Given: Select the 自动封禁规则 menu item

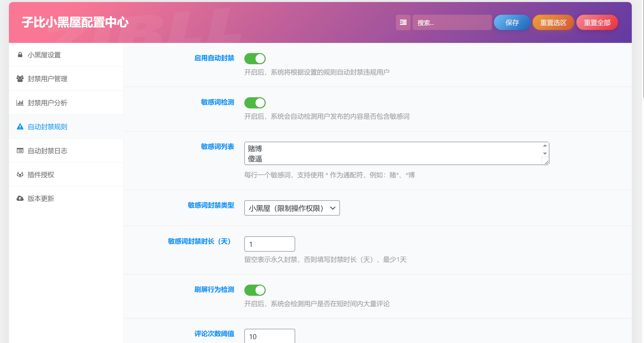Looking at the screenshot, I should tap(66, 127).
